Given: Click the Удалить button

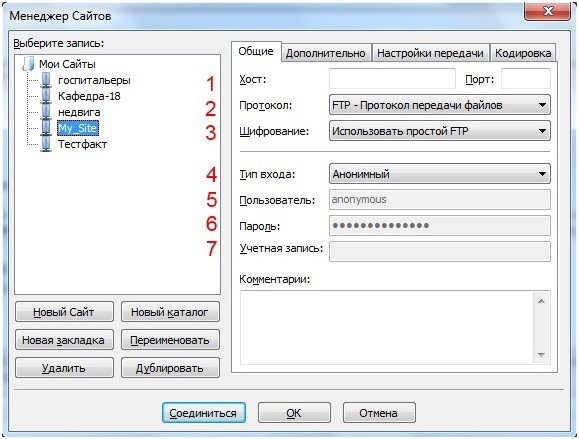Looking at the screenshot, I should (x=64, y=368).
